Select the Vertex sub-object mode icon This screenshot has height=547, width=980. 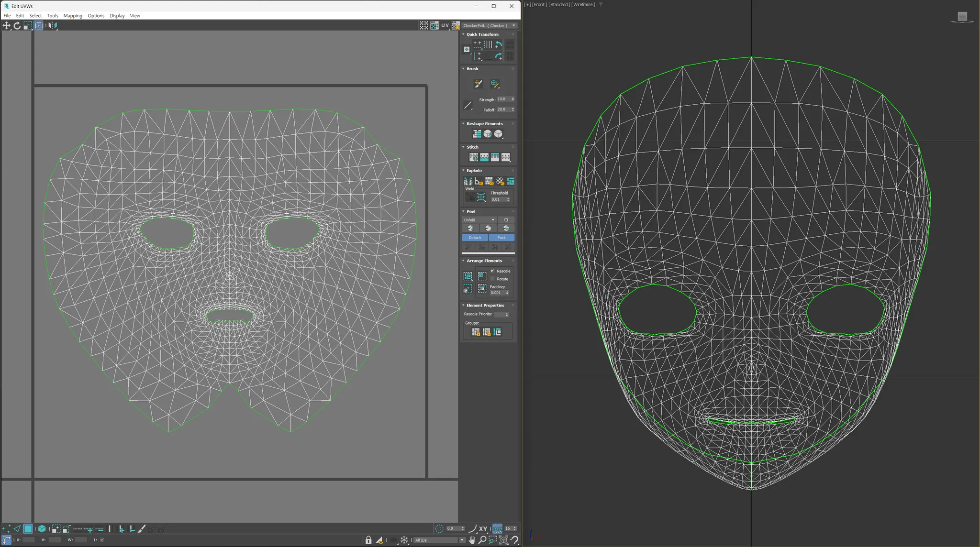pos(6,529)
